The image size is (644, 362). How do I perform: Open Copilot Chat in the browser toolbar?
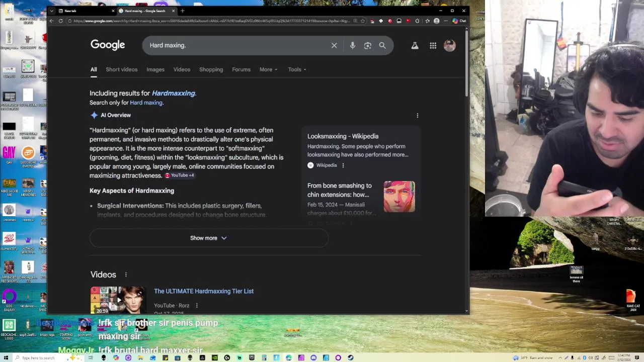coord(459,21)
